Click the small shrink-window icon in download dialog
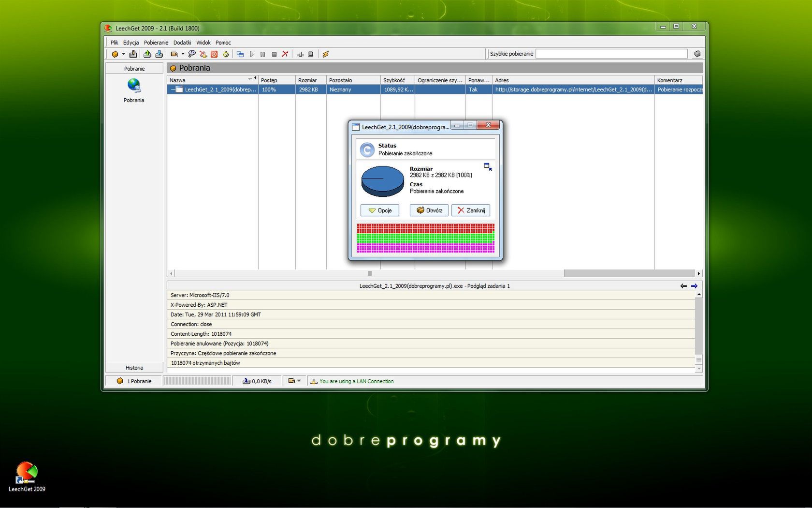The height and width of the screenshot is (508, 812). (x=488, y=167)
